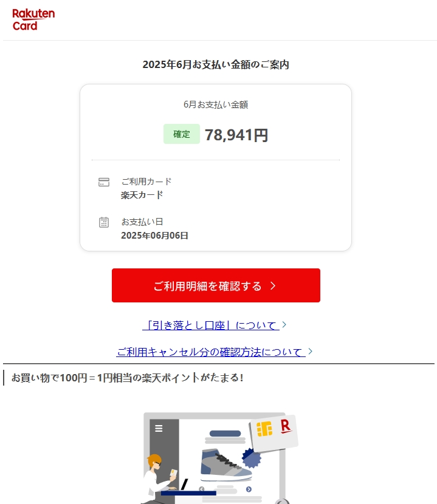Click the calendar icon beside お支払い日
Screen dimensions: 437x504
[x=103, y=222]
